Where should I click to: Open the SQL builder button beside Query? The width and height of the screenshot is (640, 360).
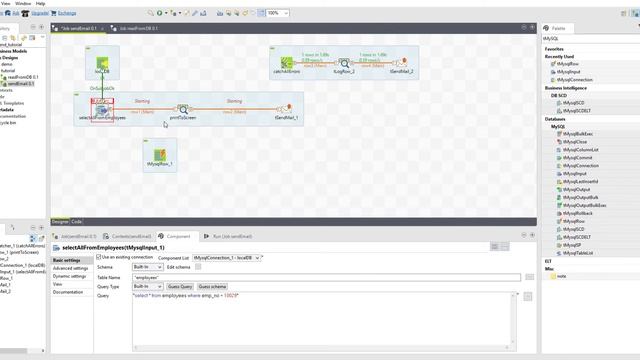528,296
